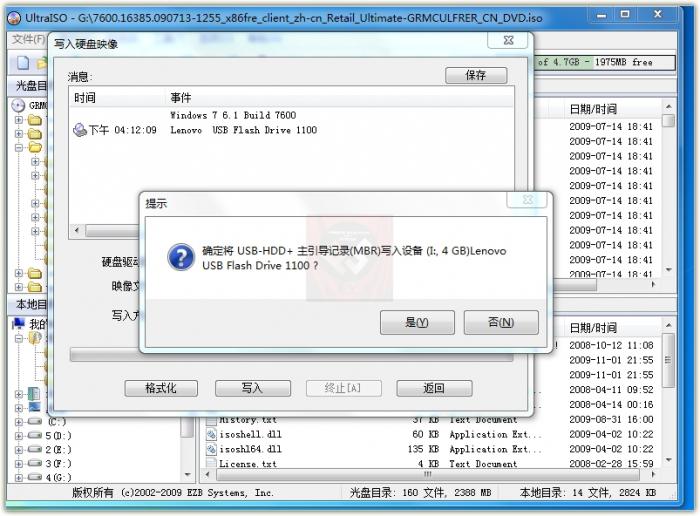Click lower 日期/时间 column header

[593, 328]
